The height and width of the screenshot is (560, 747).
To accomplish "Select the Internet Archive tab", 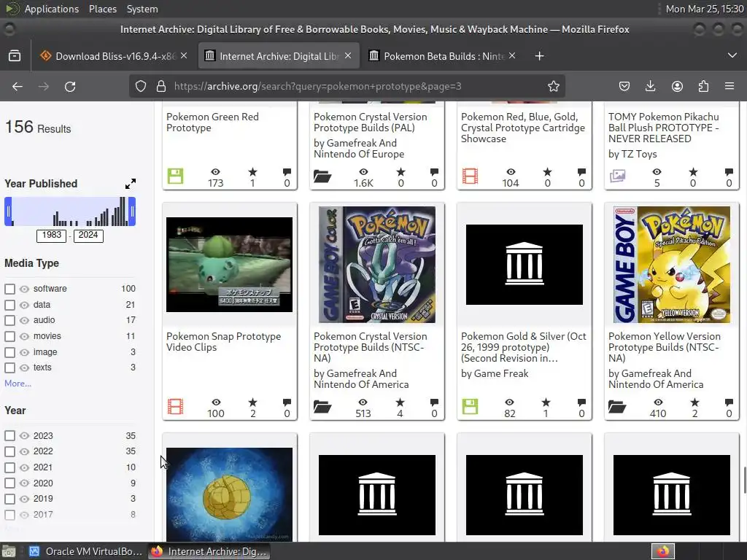I will click(279, 55).
